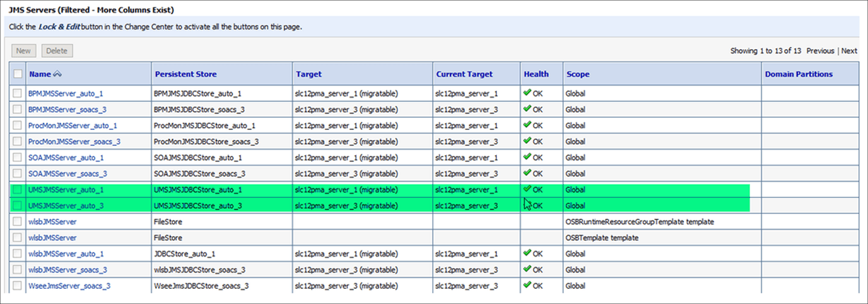Go to Next page link

849,50
